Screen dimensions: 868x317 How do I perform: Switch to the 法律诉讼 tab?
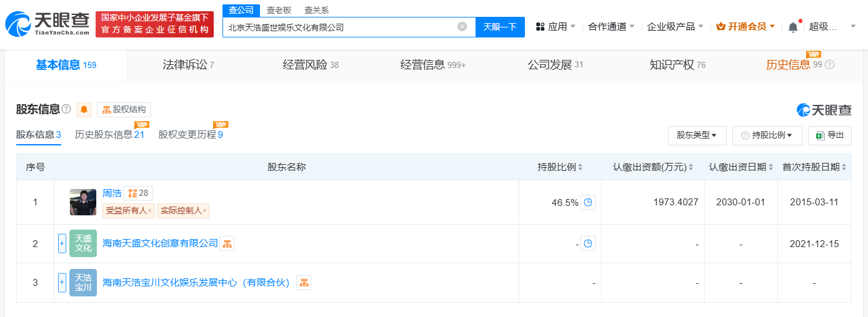click(x=187, y=65)
